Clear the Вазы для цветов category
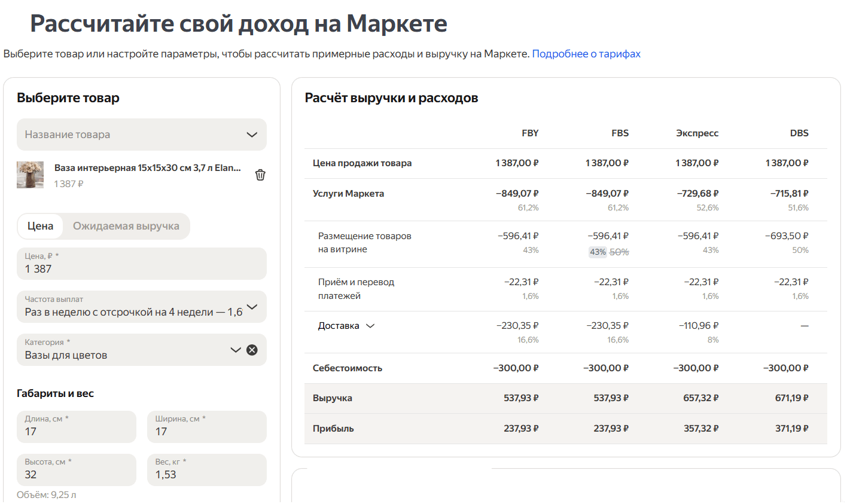847x504 pixels. pyautogui.click(x=252, y=350)
